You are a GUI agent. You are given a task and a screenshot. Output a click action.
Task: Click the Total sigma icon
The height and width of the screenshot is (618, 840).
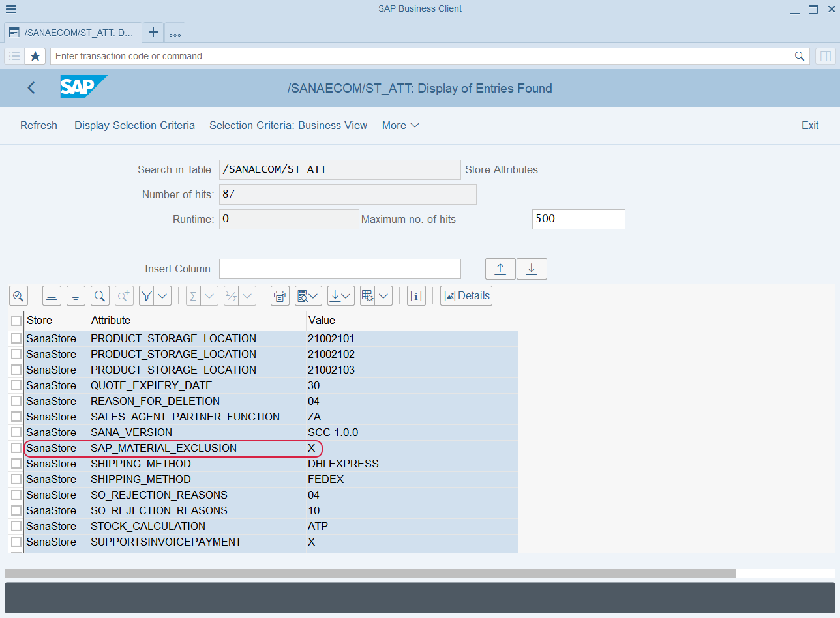pos(193,296)
